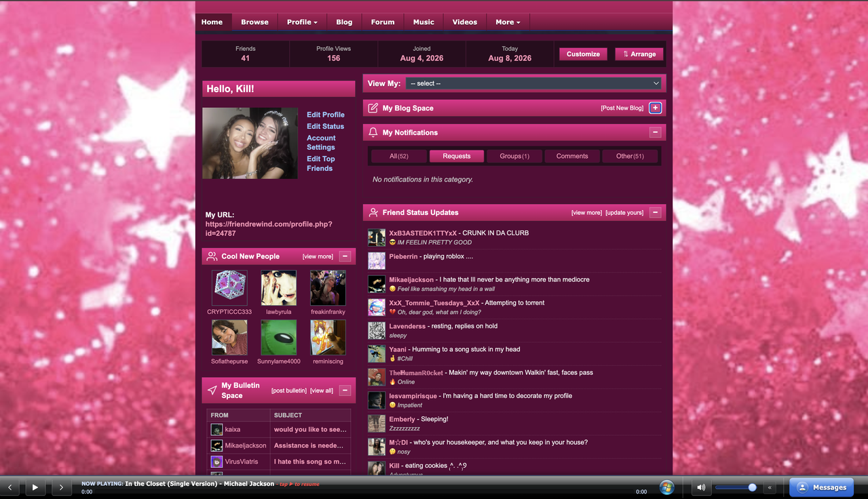Viewport: 868px width, 499px height.
Task: Click Post New Blog link
Action: click(x=622, y=108)
